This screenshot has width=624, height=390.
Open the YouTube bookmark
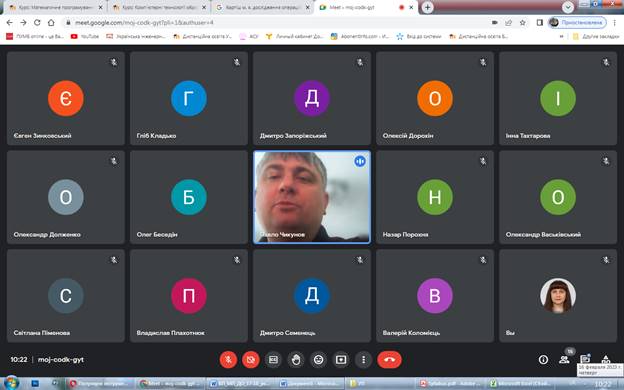85,36
